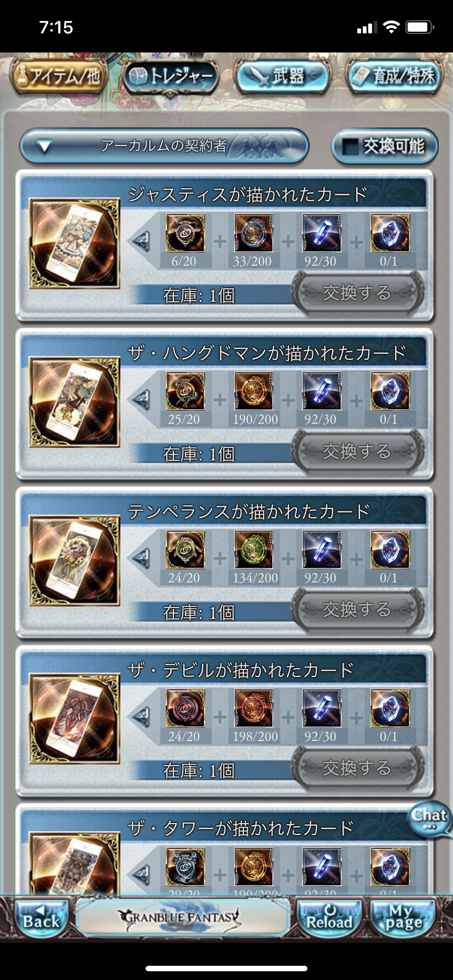Tap the 134/200 green emblem icon under Temperance

253,550
